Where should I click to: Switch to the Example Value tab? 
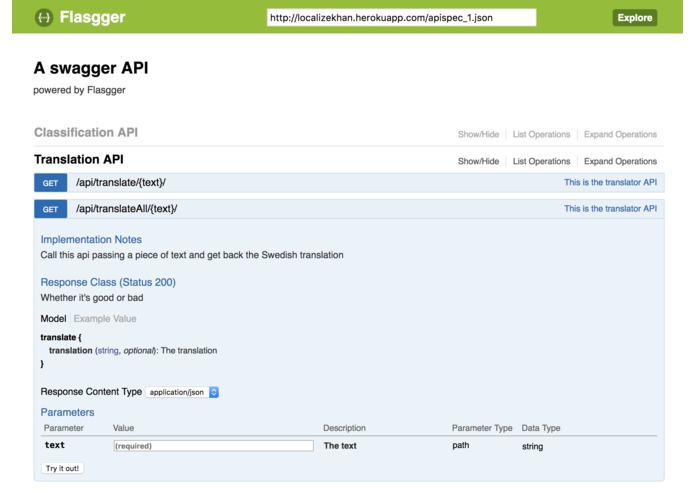pos(105,319)
